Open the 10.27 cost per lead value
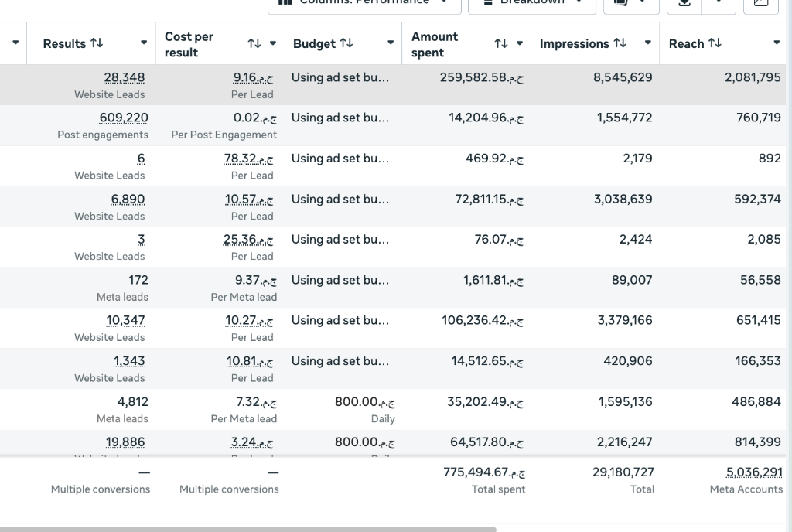This screenshot has width=792, height=532. click(249, 320)
